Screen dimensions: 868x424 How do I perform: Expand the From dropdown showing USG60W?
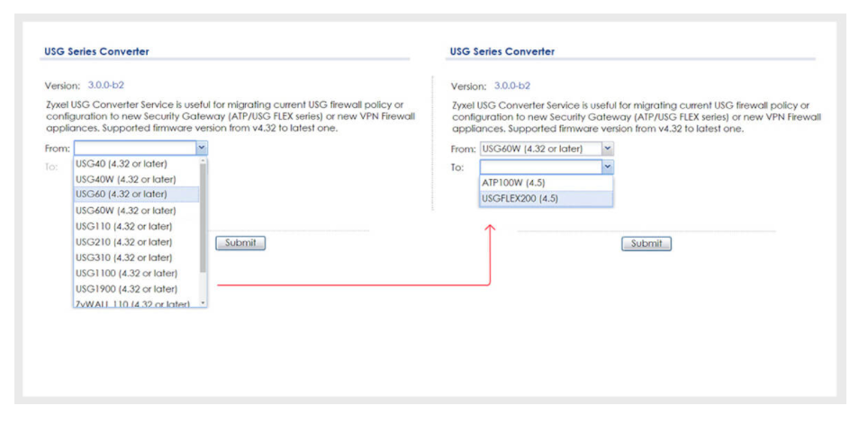[x=607, y=149]
